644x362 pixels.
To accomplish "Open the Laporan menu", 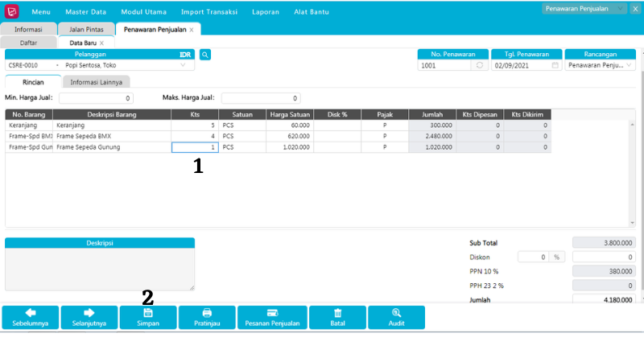I will coord(266,13).
